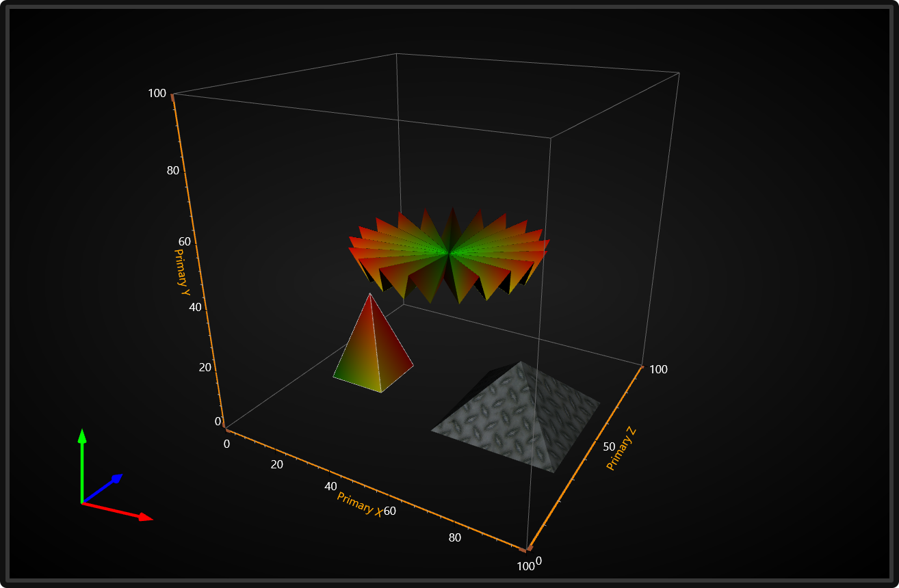Click Y-axis tick label 100
899x588 pixels.
157,93
